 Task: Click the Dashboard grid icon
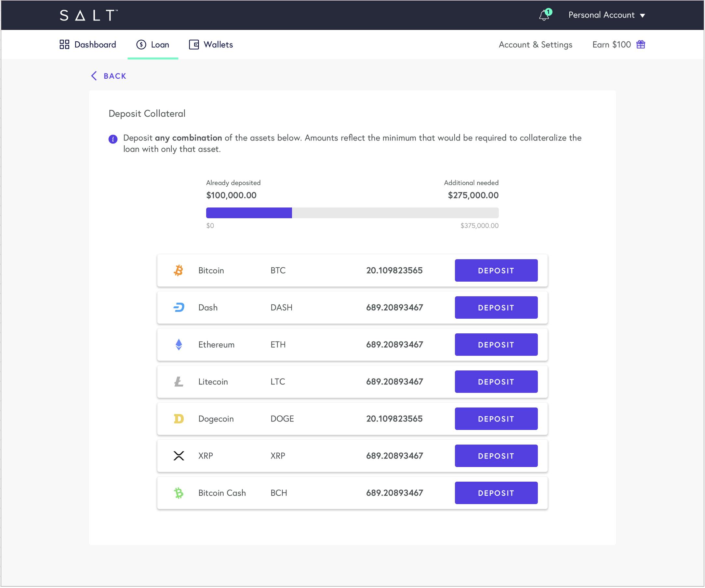click(x=64, y=45)
